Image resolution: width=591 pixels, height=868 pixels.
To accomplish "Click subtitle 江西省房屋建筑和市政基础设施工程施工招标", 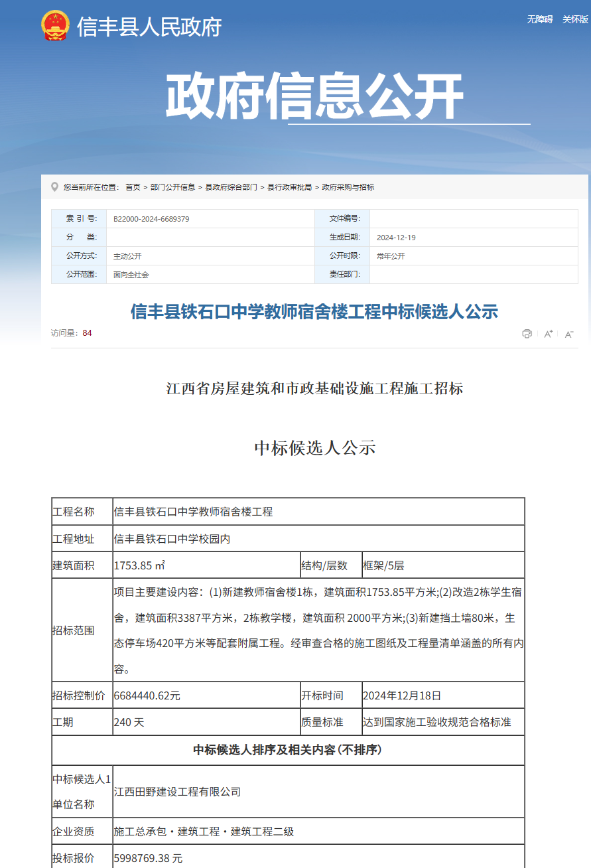I will 314,389.
